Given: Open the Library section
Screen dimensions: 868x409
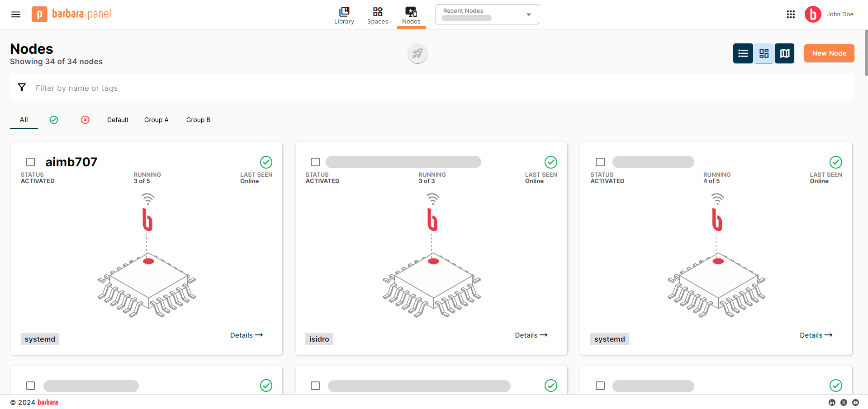Looking at the screenshot, I should 344,15.
